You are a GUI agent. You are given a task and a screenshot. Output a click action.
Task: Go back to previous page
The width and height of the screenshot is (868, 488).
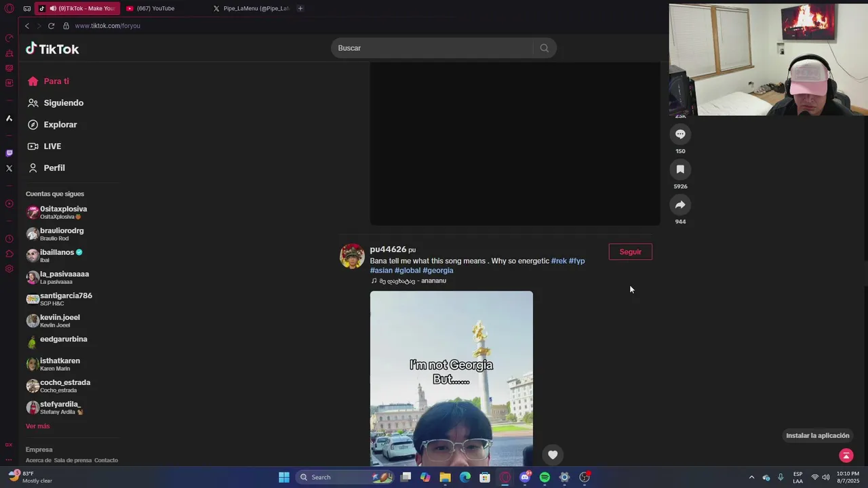pos(27,26)
